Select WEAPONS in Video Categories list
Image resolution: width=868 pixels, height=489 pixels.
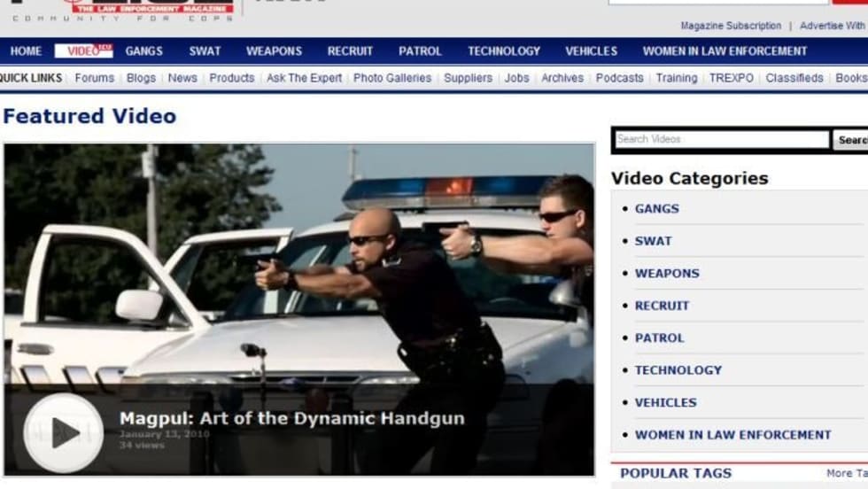(666, 274)
